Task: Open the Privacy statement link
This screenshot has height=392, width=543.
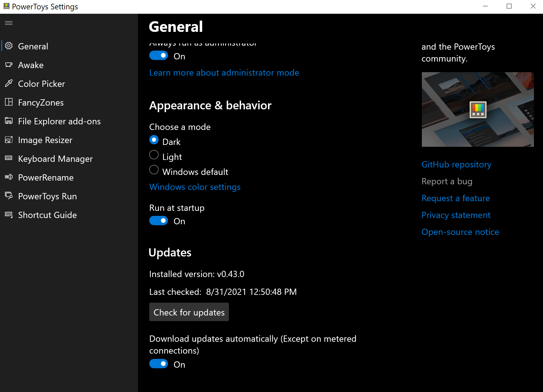Action: click(x=456, y=215)
